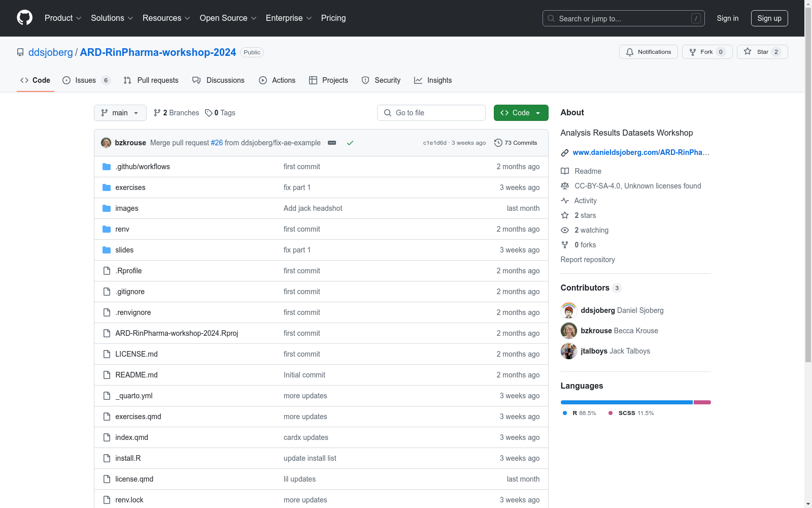The height and width of the screenshot is (508, 812).
Task: Click the link icon beside the website URL
Action: tap(565, 152)
